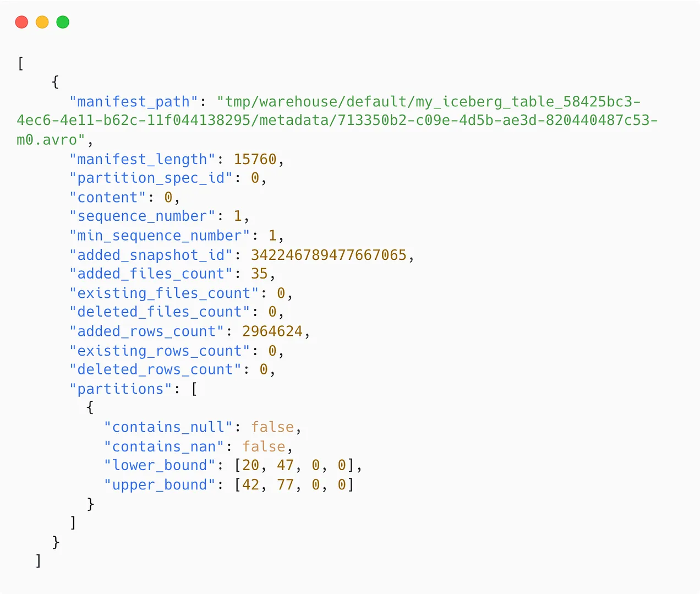Image resolution: width=700 pixels, height=594 pixels.
Task: Click the red close window dot
Action: click(21, 22)
